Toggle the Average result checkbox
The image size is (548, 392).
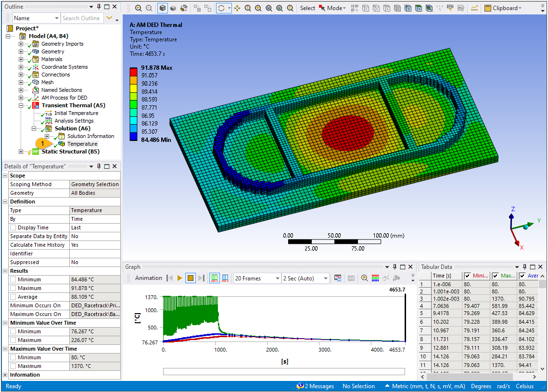(x=13, y=297)
